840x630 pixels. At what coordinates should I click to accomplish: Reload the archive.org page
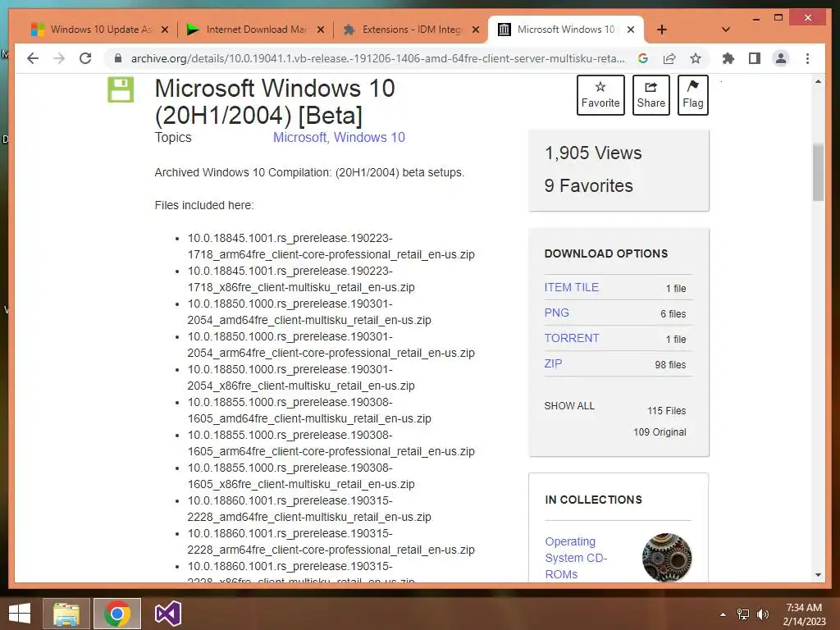coord(85,58)
